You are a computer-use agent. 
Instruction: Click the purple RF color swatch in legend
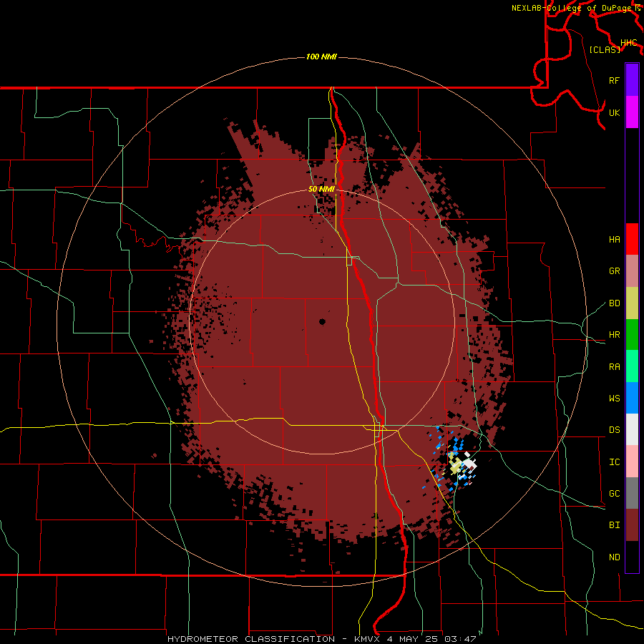coord(632,80)
